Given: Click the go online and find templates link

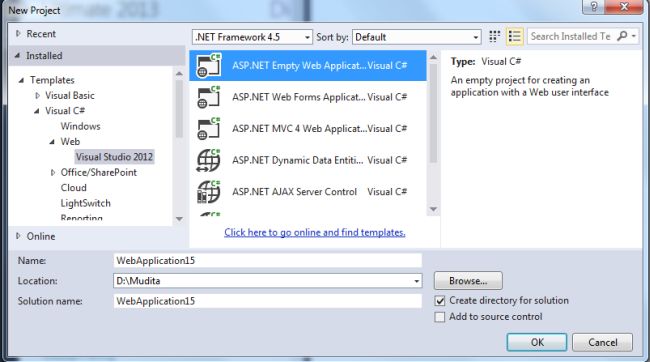Looking at the screenshot, I should 315,232.
